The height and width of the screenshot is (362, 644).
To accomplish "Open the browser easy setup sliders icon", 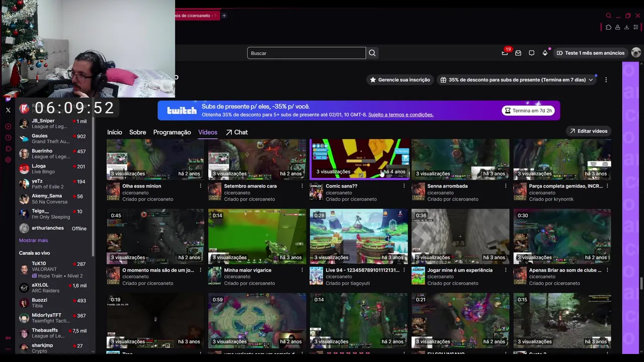I will click(636, 27).
